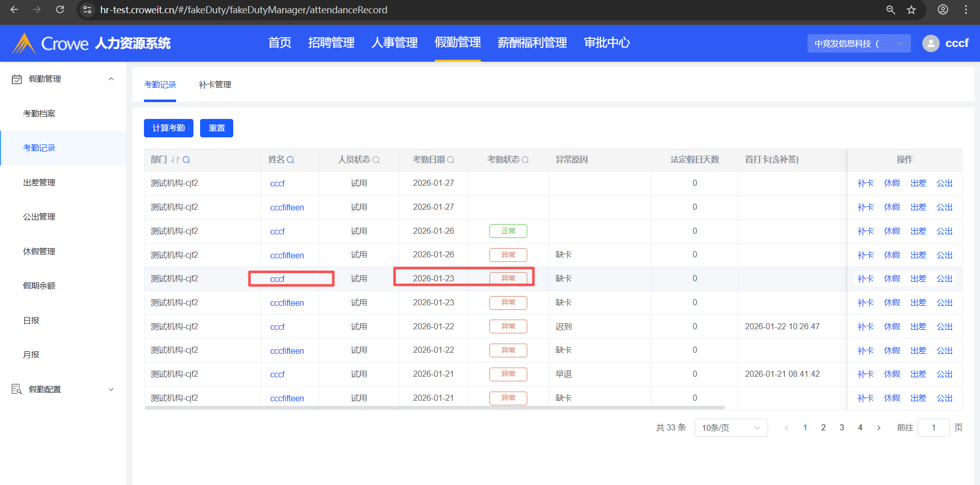
Task: Click 补卡 link for the 2026-01-22 迟到 row
Action: [865, 327]
